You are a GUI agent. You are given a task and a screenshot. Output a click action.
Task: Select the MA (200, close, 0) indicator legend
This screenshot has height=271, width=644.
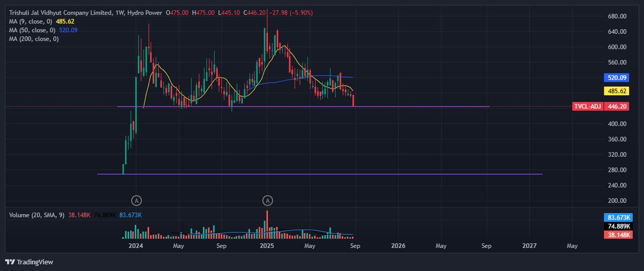click(34, 39)
